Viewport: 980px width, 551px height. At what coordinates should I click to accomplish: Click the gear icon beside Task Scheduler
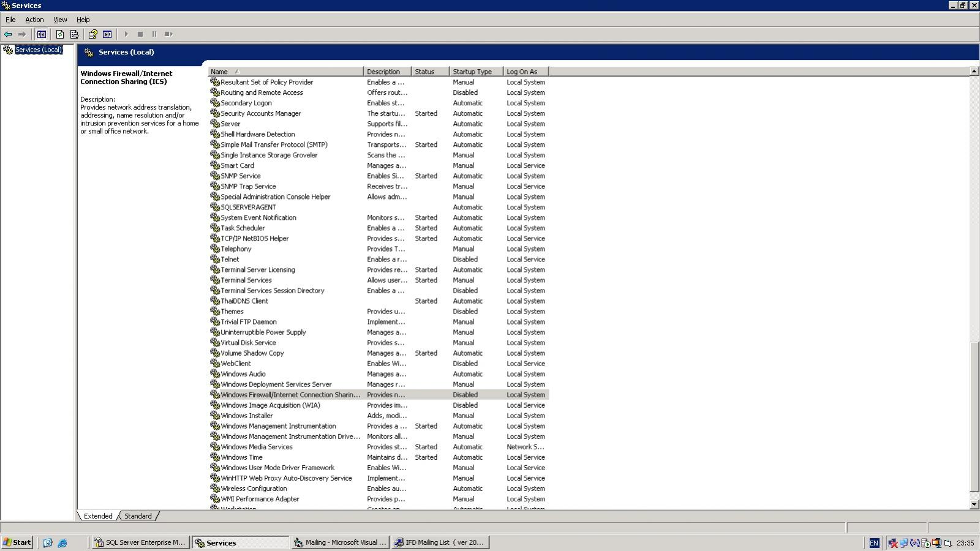click(215, 228)
